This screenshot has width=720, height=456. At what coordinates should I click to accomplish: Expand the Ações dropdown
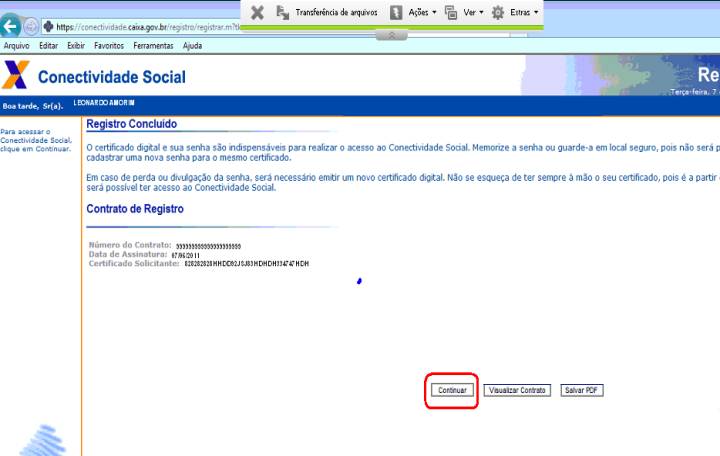click(x=434, y=12)
